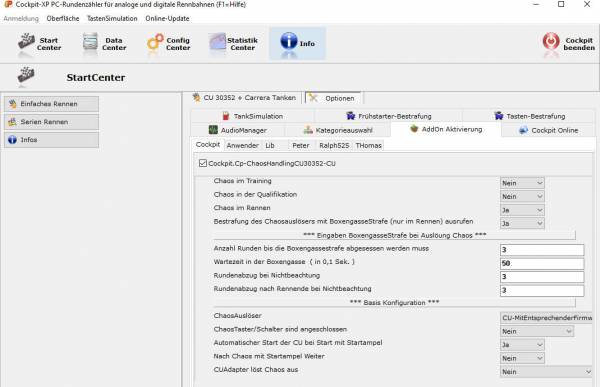Click the blue Info icon in the toolbar

(x=289, y=41)
